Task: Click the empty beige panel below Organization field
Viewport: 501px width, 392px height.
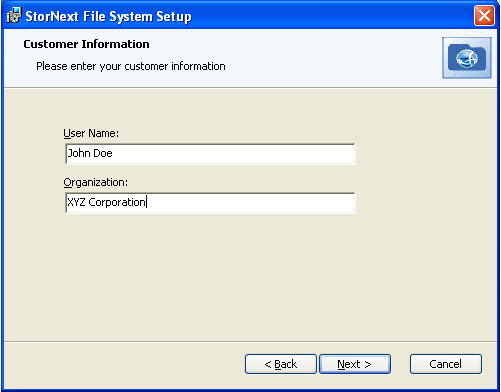Action: tap(250, 277)
